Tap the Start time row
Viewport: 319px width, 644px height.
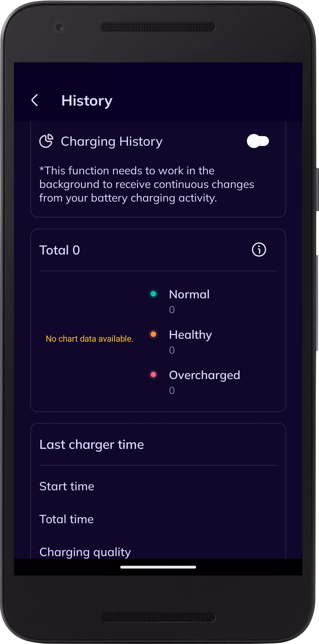(158, 486)
